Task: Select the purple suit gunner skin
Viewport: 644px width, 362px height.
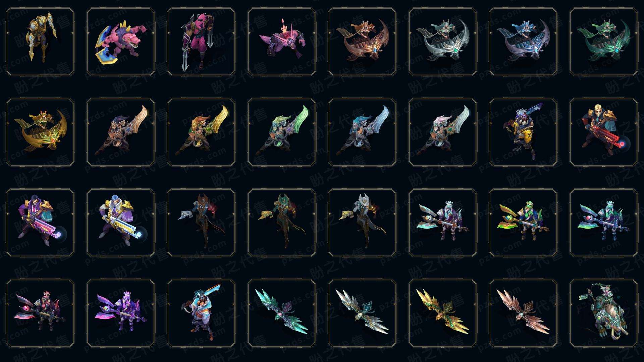Action: pos(40,223)
